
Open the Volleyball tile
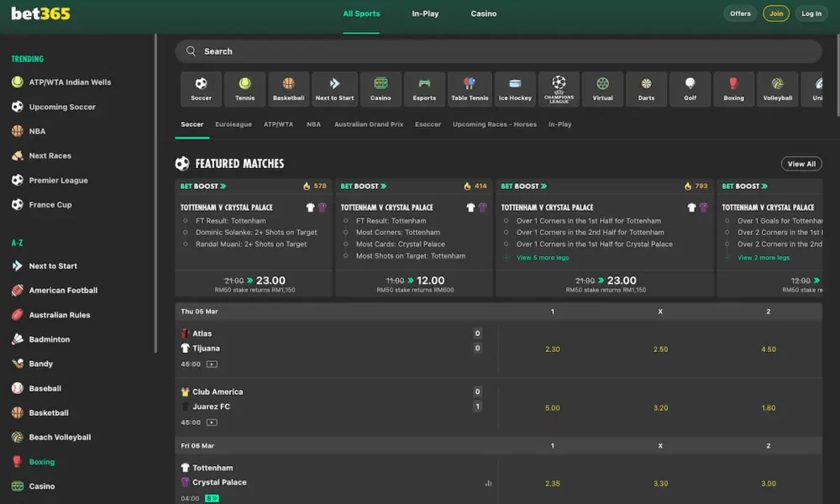[x=777, y=89]
